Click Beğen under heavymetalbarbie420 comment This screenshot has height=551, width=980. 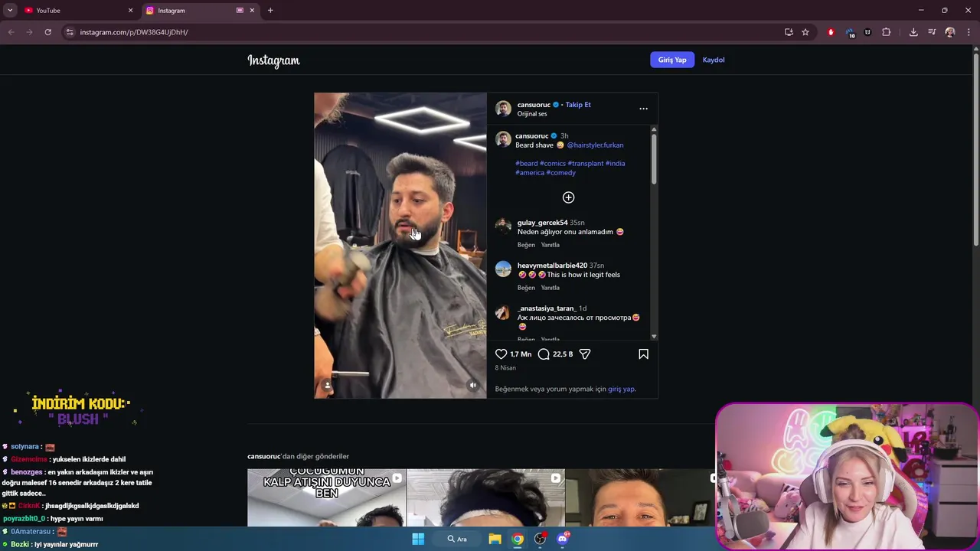(x=526, y=288)
